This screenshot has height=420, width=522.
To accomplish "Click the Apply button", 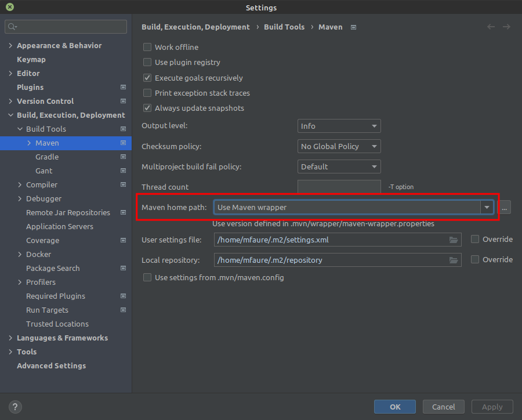I will (492, 407).
